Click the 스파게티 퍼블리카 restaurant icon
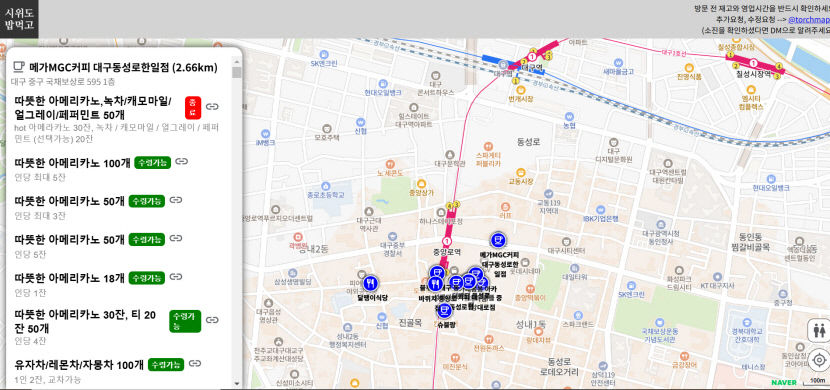830x390 pixels. coord(488,146)
